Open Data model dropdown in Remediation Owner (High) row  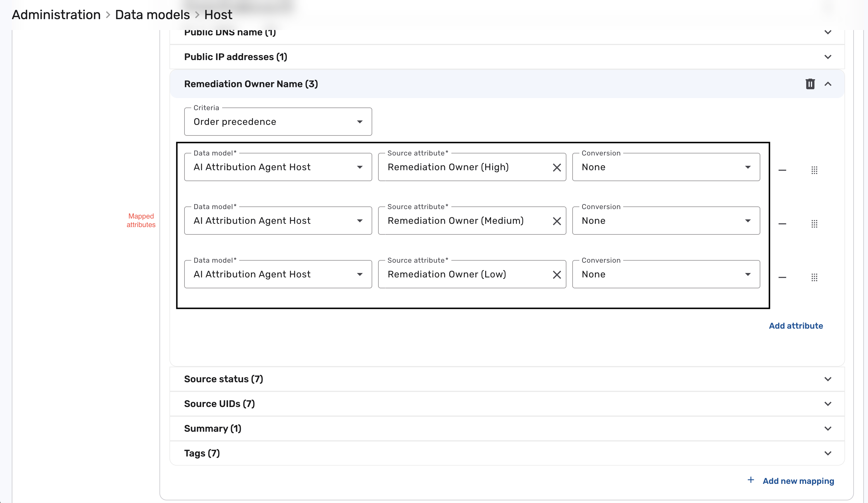(x=278, y=167)
